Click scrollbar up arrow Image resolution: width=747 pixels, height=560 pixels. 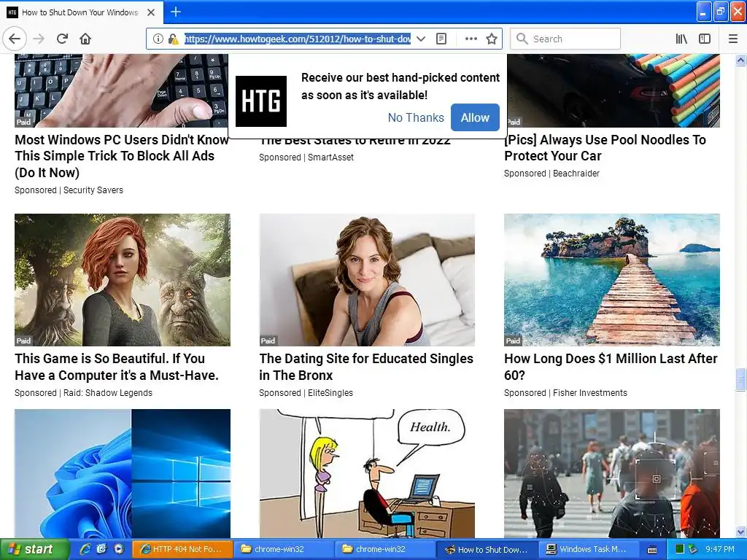(740, 60)
